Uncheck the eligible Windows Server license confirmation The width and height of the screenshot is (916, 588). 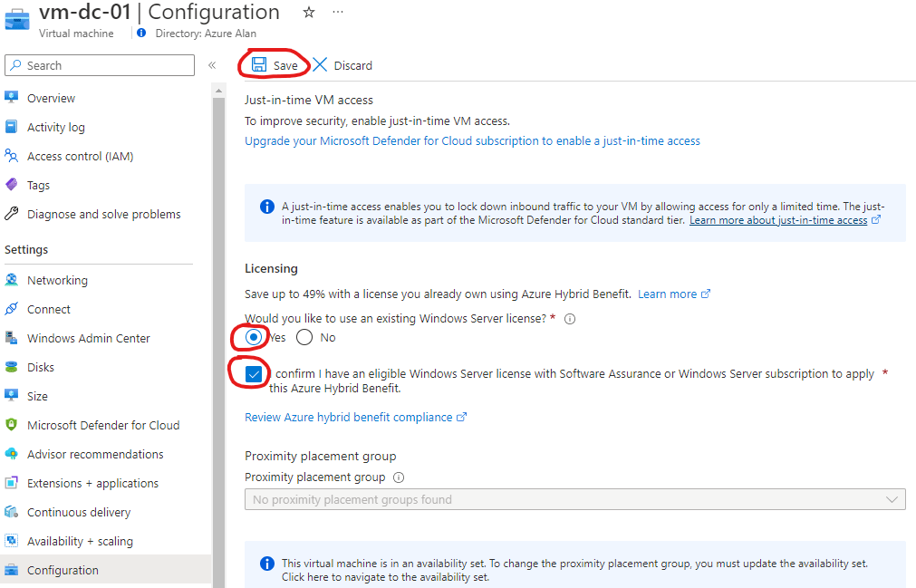pyautogui.click(x=255, y=374)
